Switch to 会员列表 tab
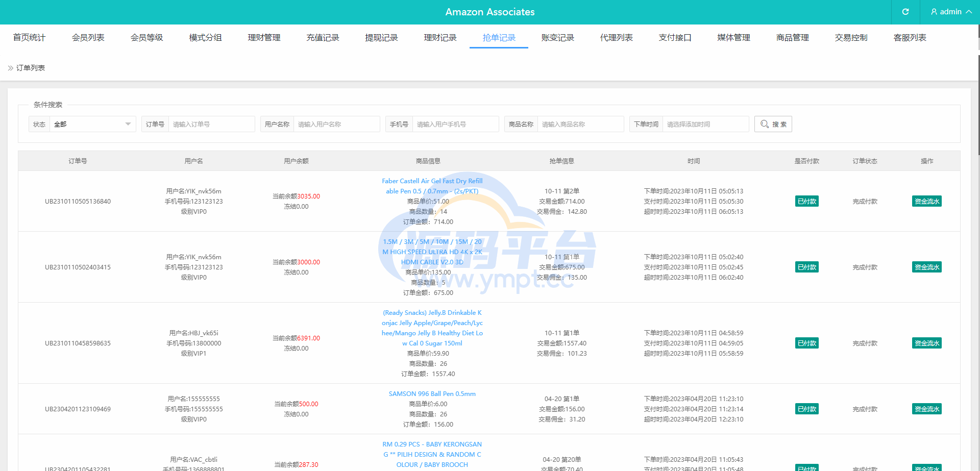The width and height of the screenshot is (980, 471). click(x=88, y=37)
